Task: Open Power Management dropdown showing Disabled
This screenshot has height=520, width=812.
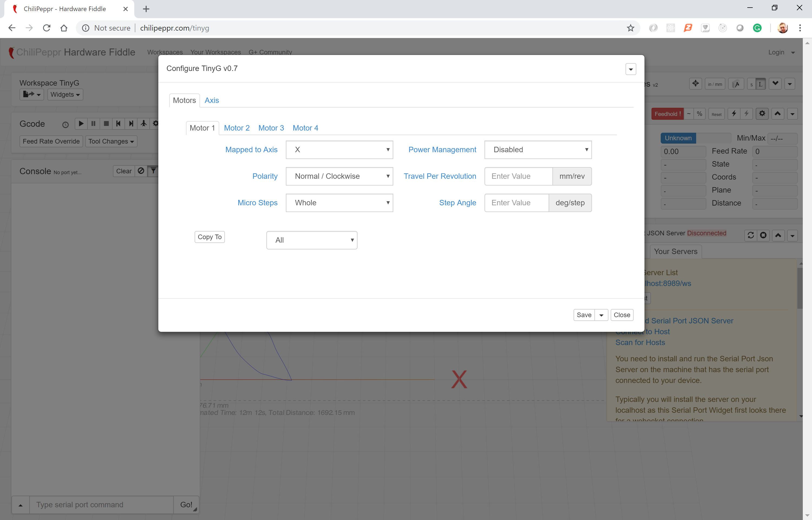Action: (x=538, y=149)
